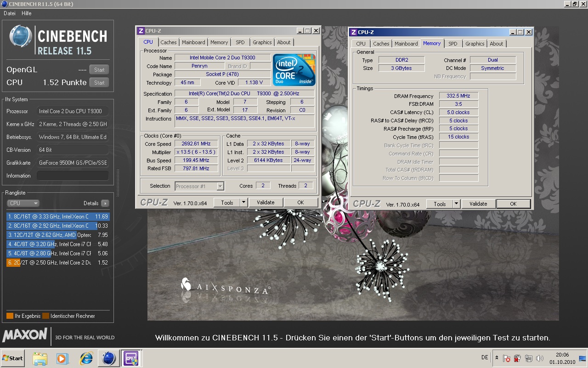The image size is (588, 368).
Task: Click the show desktop monitor icon
Action: click(x=582, y=358)
